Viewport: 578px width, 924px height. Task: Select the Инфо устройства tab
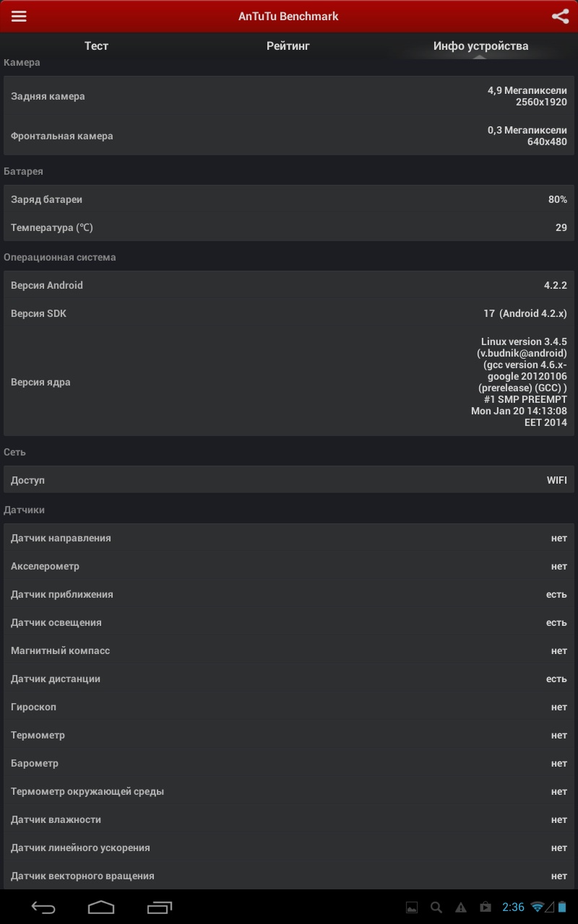coord(480,46)
